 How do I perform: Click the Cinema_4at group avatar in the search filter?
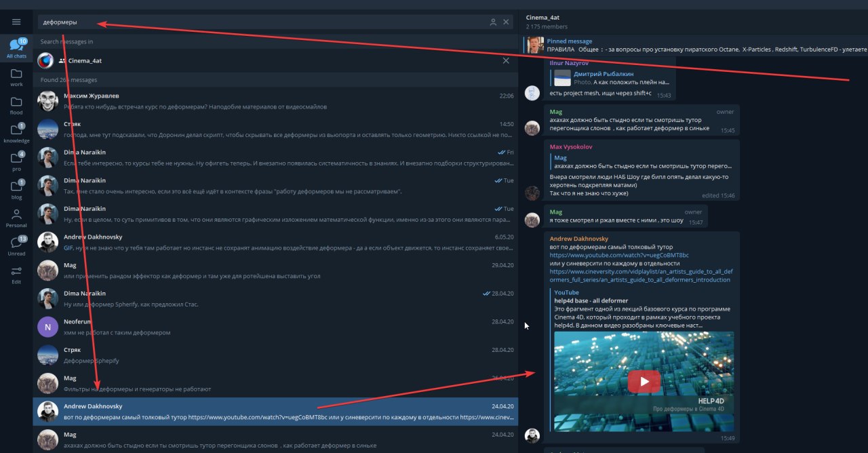pyautogui.click(x=45, y=60)
